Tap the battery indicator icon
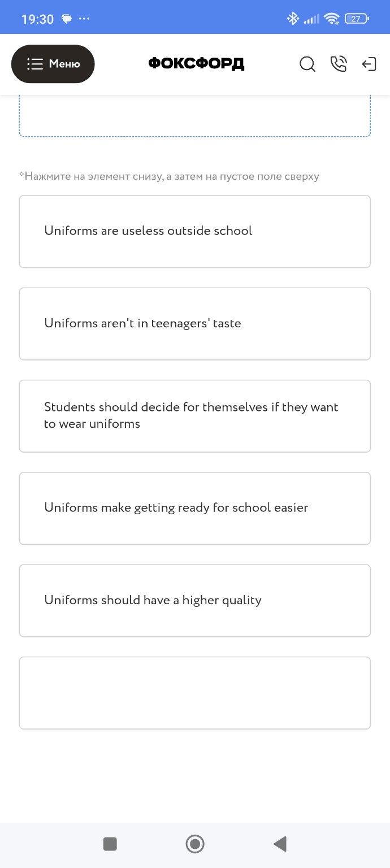Viewport: 390px width, 868px height. pyautogui.click(x=356, y=19)
